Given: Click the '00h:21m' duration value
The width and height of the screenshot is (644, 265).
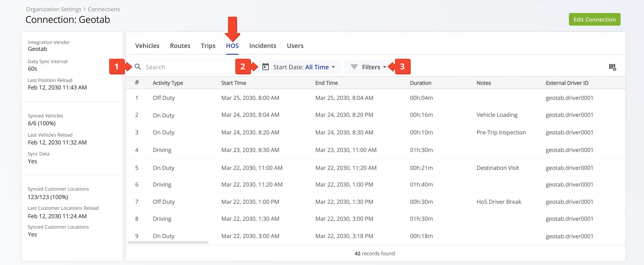Looking at the screenshot, I should pyautogui.click(x=421, y=168).
